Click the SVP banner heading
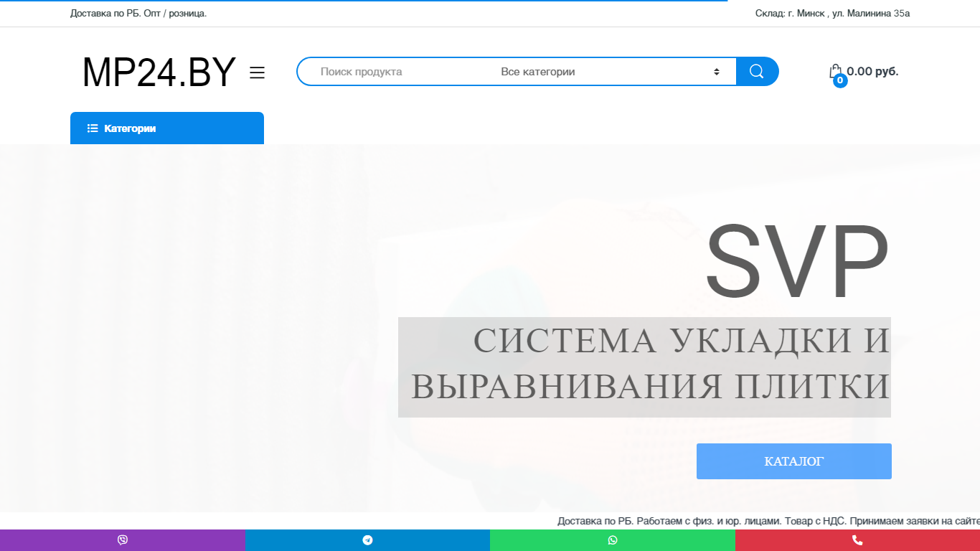 click(x=796, y=262)
